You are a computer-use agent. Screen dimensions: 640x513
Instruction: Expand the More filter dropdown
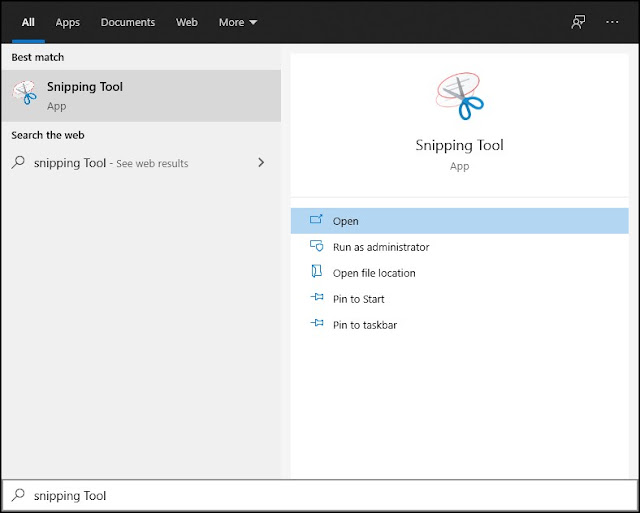238,22
